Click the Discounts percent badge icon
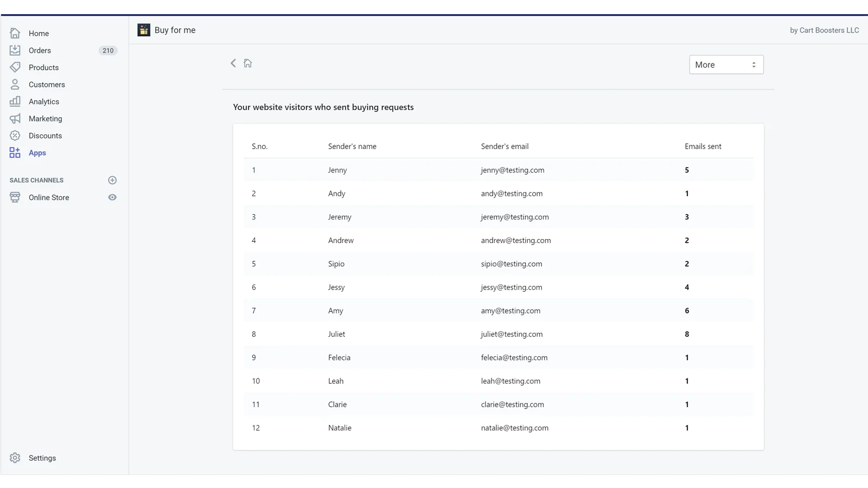 [x=15, y=136]
